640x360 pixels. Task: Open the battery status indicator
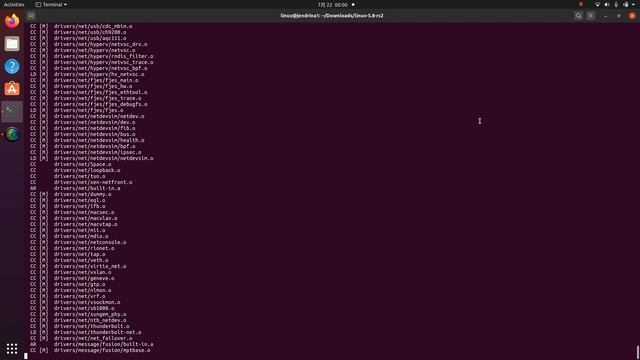tap(626, 4)
